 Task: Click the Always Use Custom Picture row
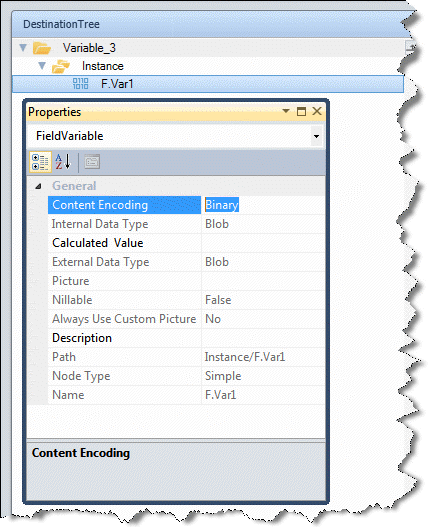[x=186, y=319]
